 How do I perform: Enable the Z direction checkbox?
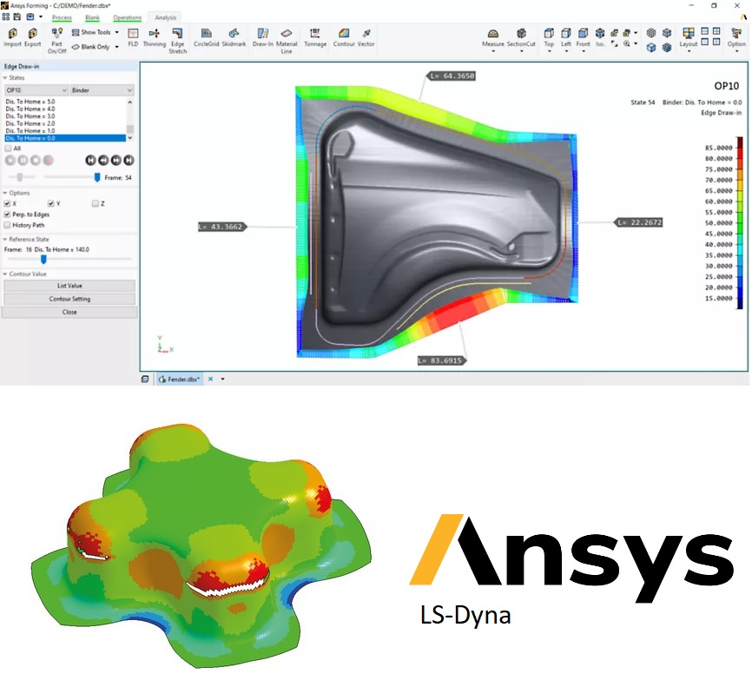[x=95, y=203]
